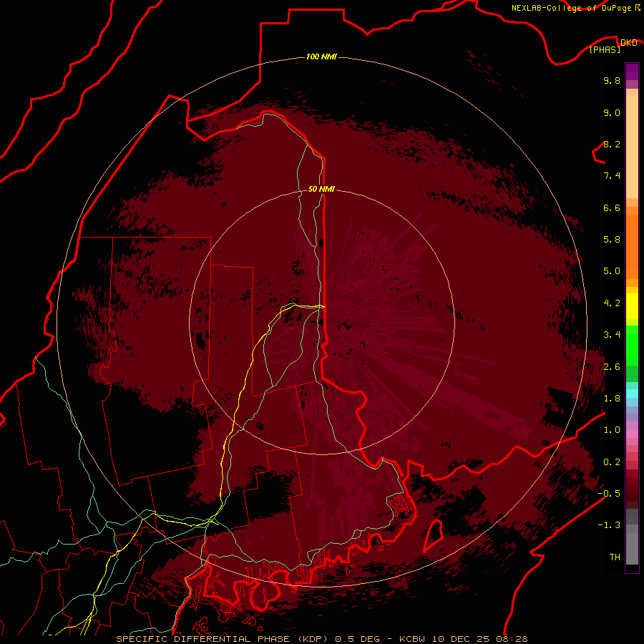
Task: Click the 7.4 value on the color scale
Action: (x=612, y=176)
